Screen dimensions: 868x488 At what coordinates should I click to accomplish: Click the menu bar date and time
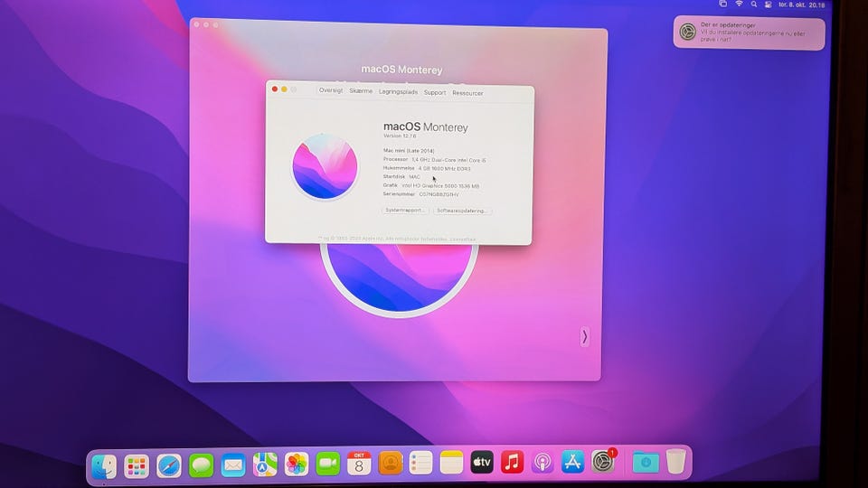[802, 5]
